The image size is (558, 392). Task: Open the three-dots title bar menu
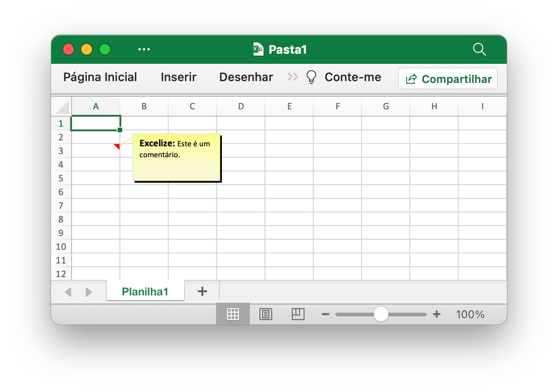pos(144,49)
